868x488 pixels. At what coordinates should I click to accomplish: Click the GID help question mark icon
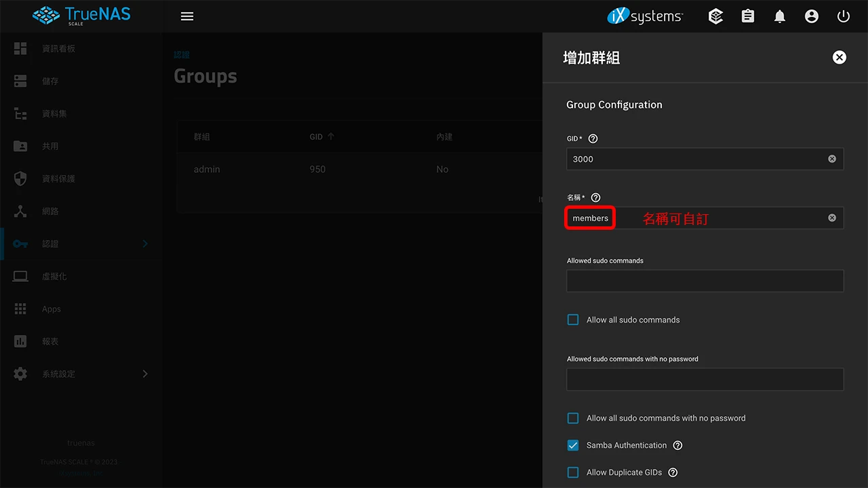tap(593, 138)
